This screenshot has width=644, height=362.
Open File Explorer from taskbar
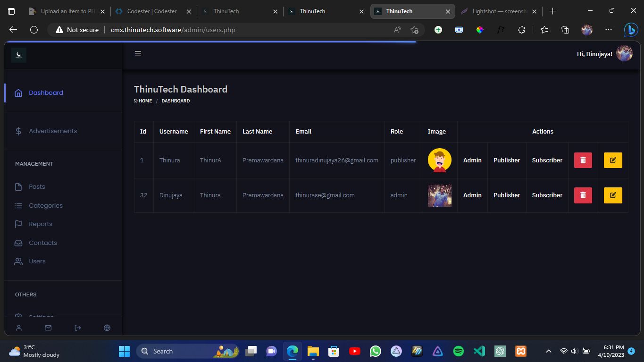click(313, 351)
